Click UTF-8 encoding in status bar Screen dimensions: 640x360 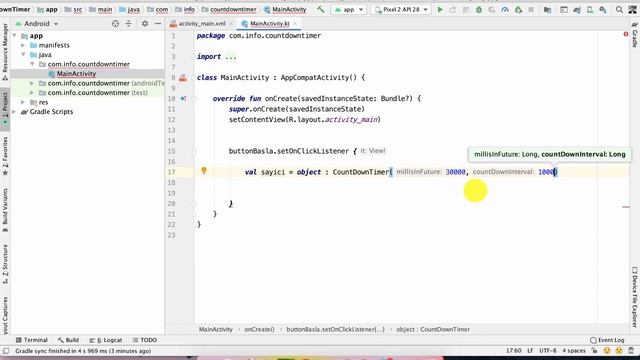click(548, 351)
